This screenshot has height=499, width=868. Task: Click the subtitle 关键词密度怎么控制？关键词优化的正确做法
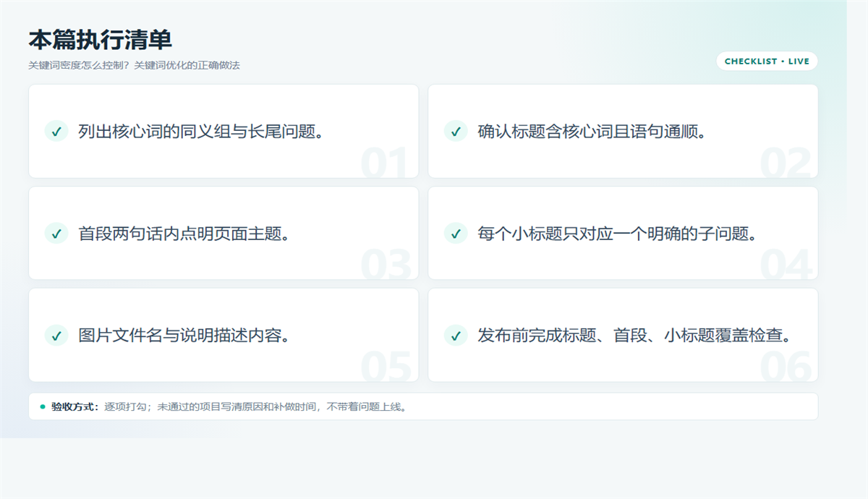[134, 65]
